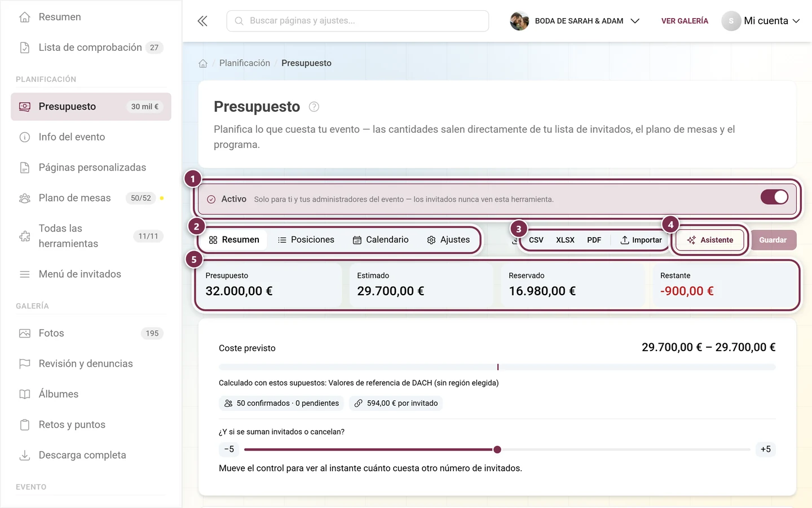812x508 pixels.
Task: Click the Descarga completa download icon
Action: pos(25,456)
